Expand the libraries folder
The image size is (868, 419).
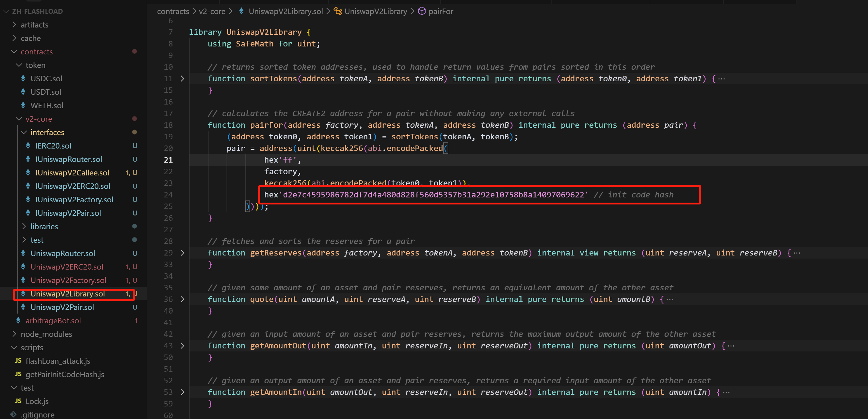coord(24,226)
